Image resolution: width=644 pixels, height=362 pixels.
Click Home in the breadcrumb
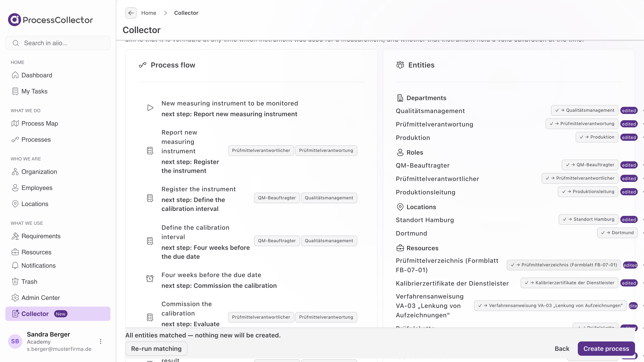[148, 13]
